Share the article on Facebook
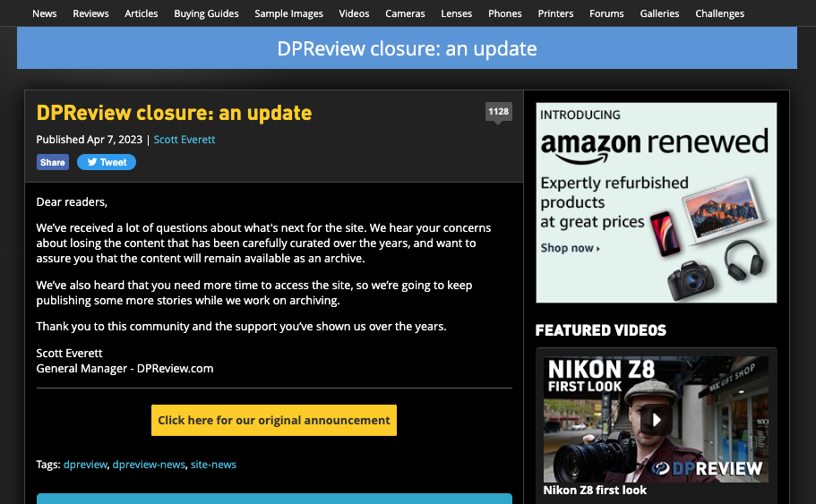Image resolution: width=816 pixels, height=504 pixels. click(53, 162)
